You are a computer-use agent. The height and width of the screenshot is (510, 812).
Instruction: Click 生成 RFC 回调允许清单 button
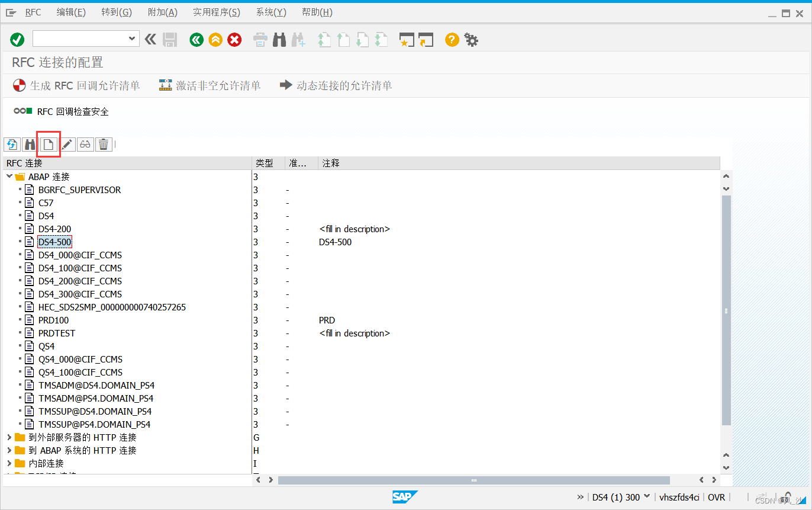click(76, 86)
